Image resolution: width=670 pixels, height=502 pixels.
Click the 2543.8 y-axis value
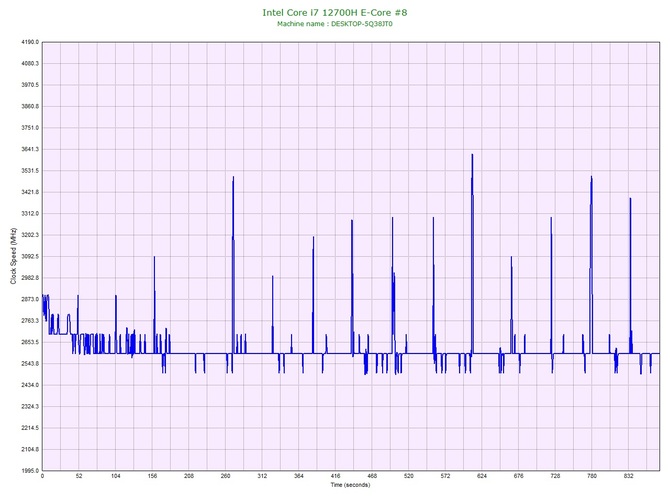(30, 364)
